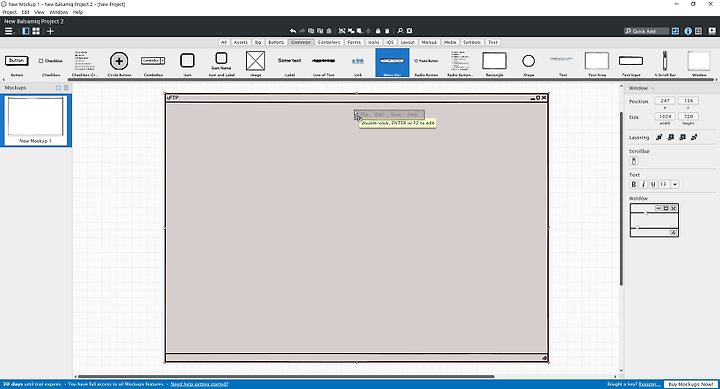Toggle Underline text formatting
This screenshot has width=720, height=389.
click(x=653, y=184)
